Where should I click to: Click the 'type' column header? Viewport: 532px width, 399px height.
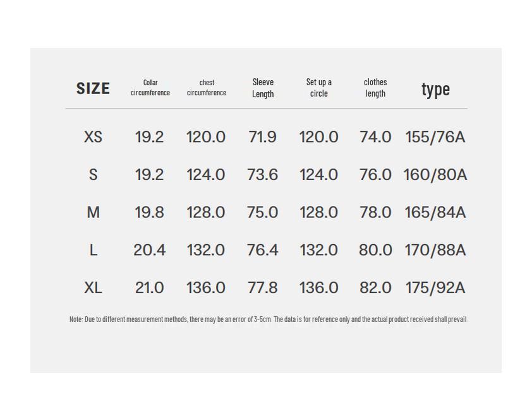tap(435, 89)
